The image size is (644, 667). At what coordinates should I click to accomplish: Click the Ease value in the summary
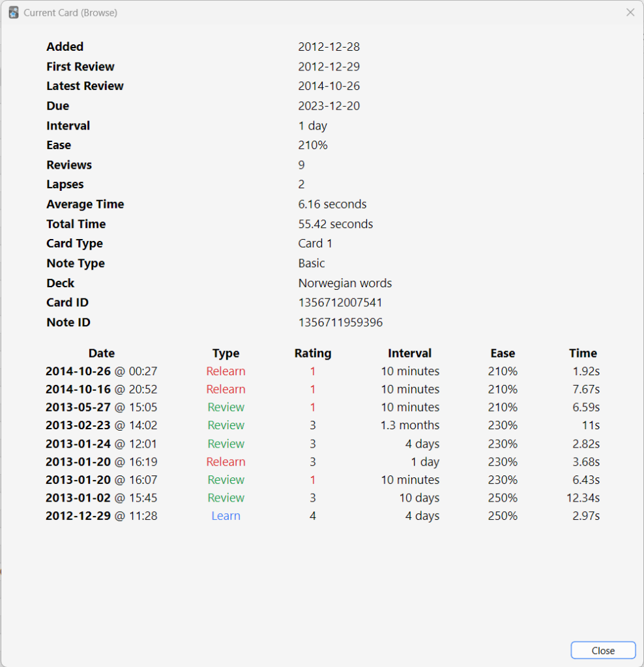tap(313, 145)
